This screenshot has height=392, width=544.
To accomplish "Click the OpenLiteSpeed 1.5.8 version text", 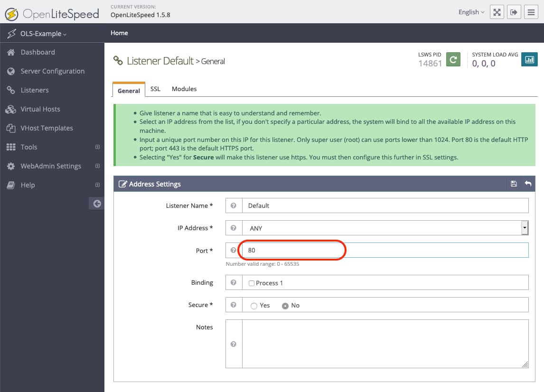I will point(140,15).
